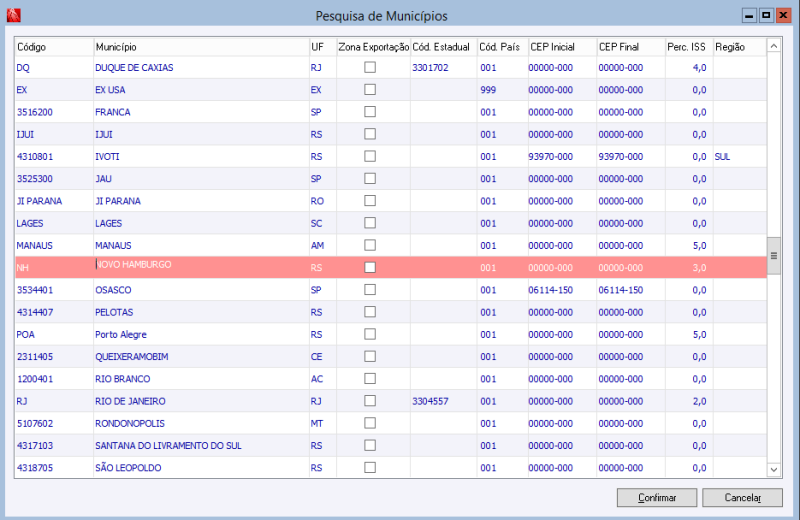Sort by the UF column header

pos(323,47)
